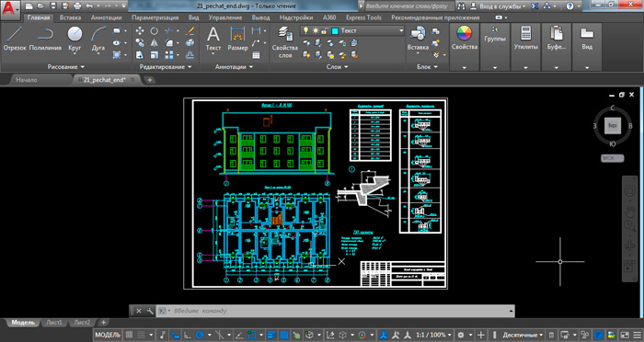644x342 pixels.
Task: Toggle layer lock icon in layer dropdown
Action: 326,30
